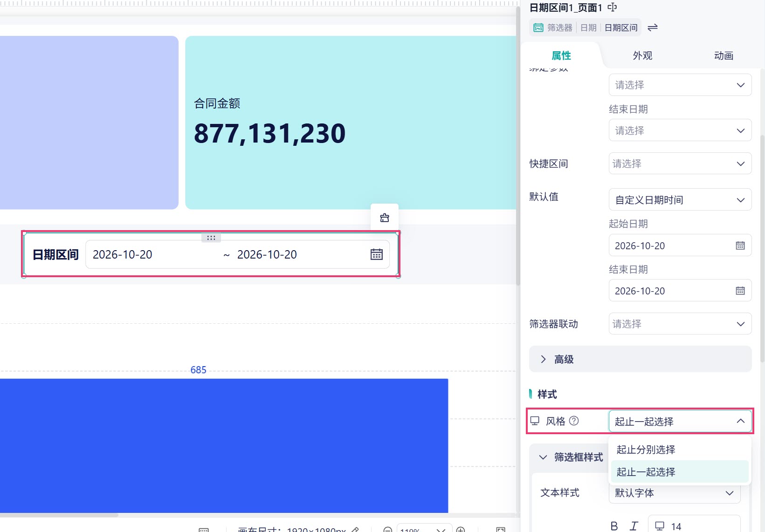Click the drag handle dots on the date filter
765x532 pixels.
tap(211, 238)
